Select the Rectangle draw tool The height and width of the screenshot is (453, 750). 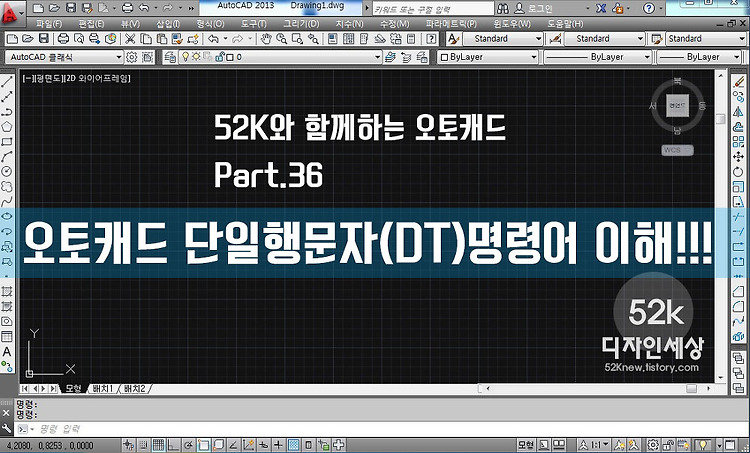tap(7, 142)
